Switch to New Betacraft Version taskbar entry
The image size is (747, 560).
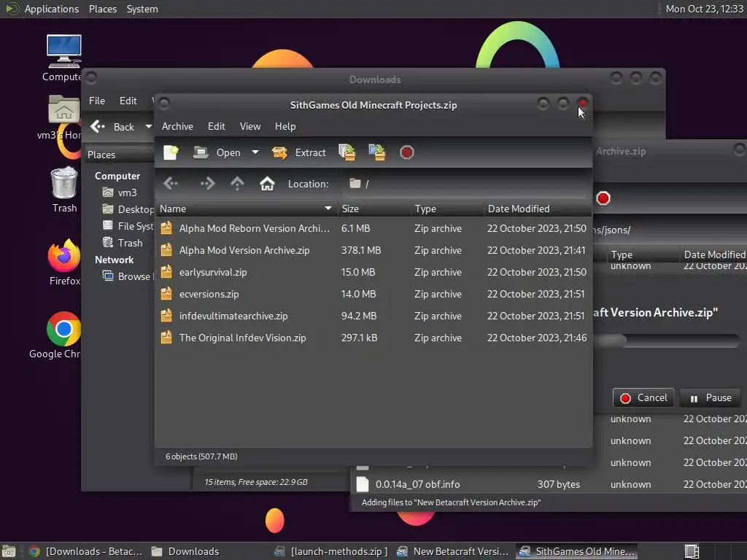[452, 551]
